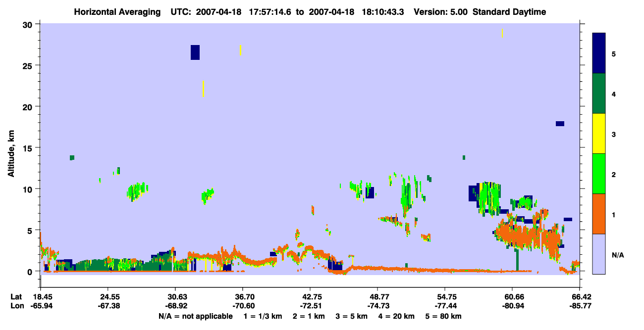Click latitude value 54.75
The image size is (644, 330).
tap(445, 297)
